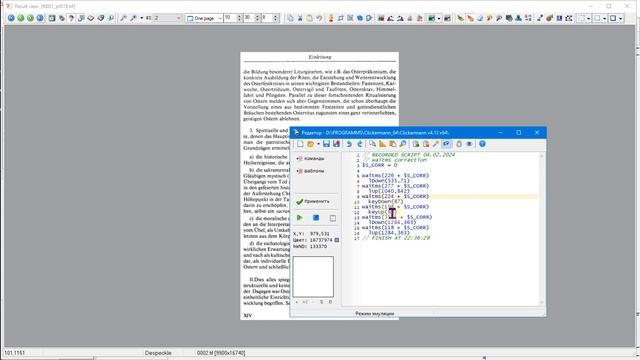Click the first numeric field showing 10
The height and width of the screenshot is (360, 640).
click(229, 18)
